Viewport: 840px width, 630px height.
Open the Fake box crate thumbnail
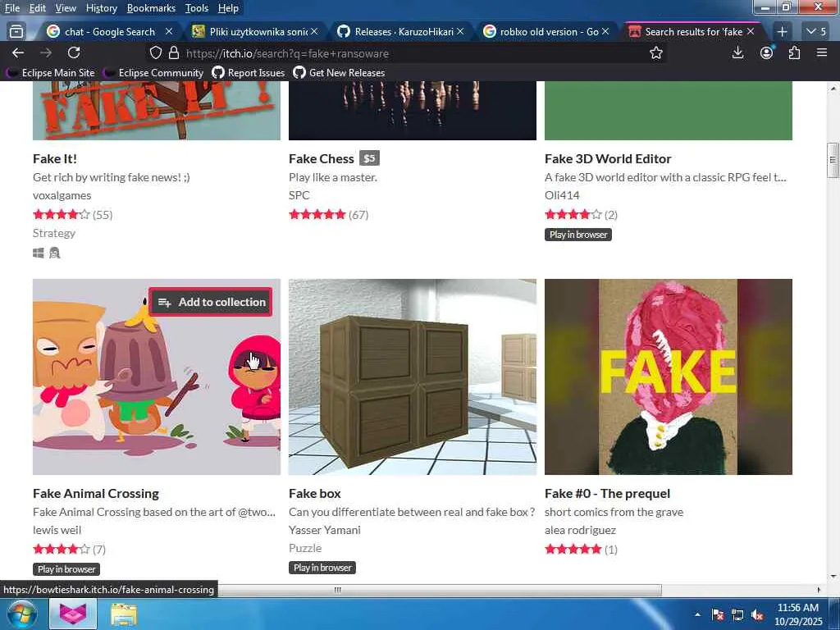click(413, 377)
